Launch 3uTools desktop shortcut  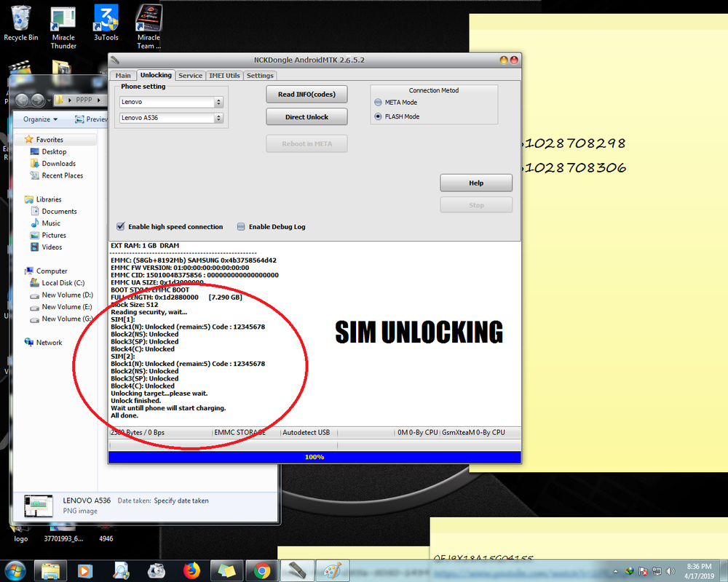click(106, 23)
